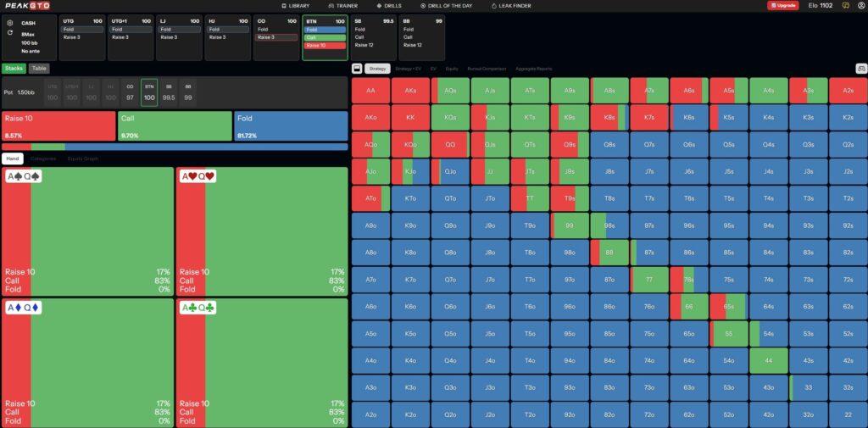Image resolution: width=868 pixels, height=428 pixels.
Task: Open the game settings cube icon
Action: (x=10, y=23)
